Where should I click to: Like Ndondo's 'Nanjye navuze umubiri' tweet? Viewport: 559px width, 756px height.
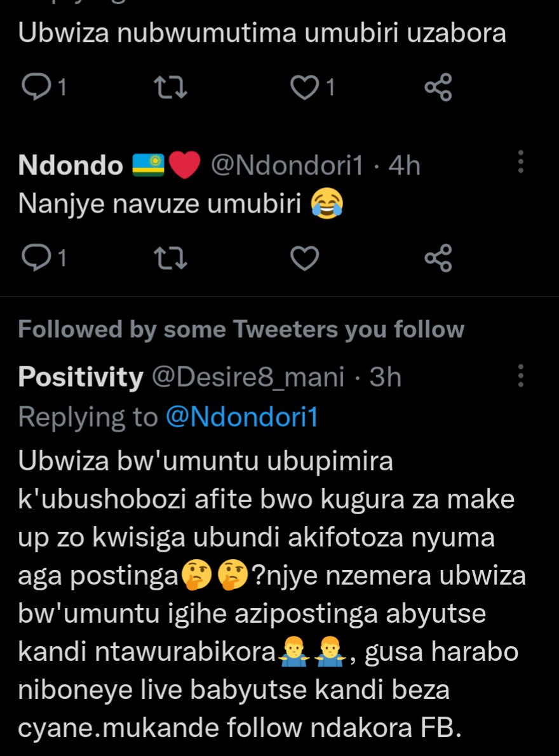point(304,257)
